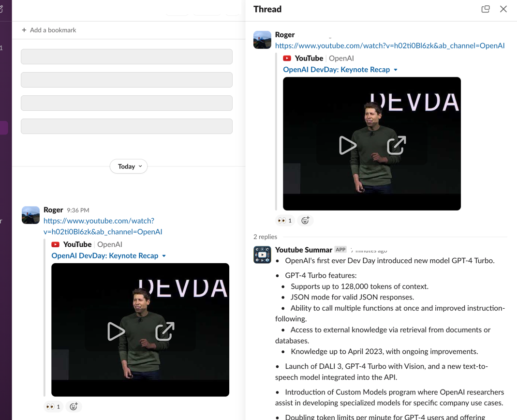This screenshot has height=420, width=517.
Task: Open OpenAI DevDay title link in Thread
Action: (336, 70)
